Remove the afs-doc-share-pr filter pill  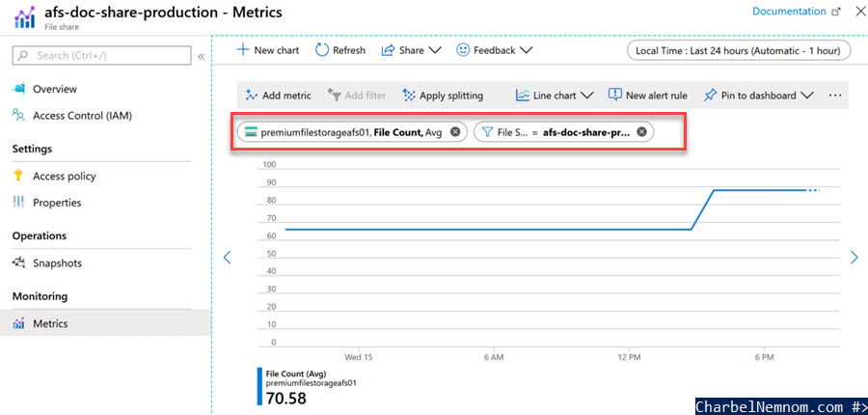tap(641, 132)
